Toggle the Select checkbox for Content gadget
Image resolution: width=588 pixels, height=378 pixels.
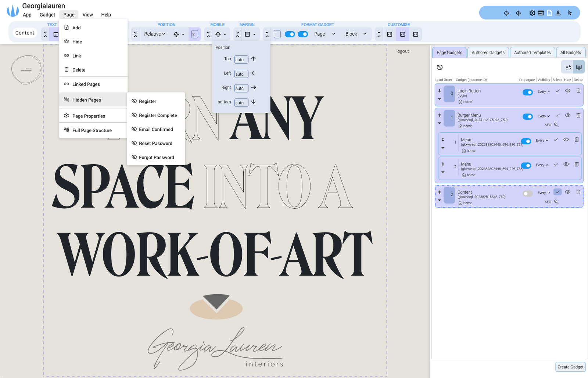tap(557, 192)
